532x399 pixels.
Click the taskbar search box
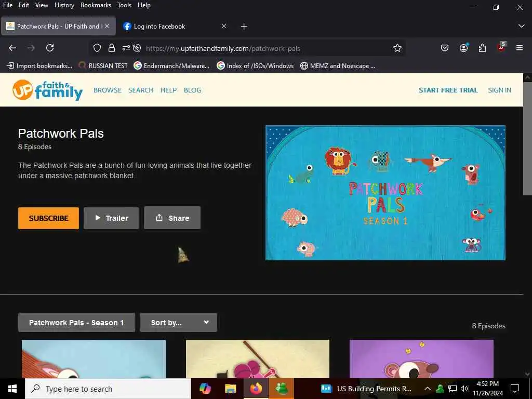(x=108, y=389)
